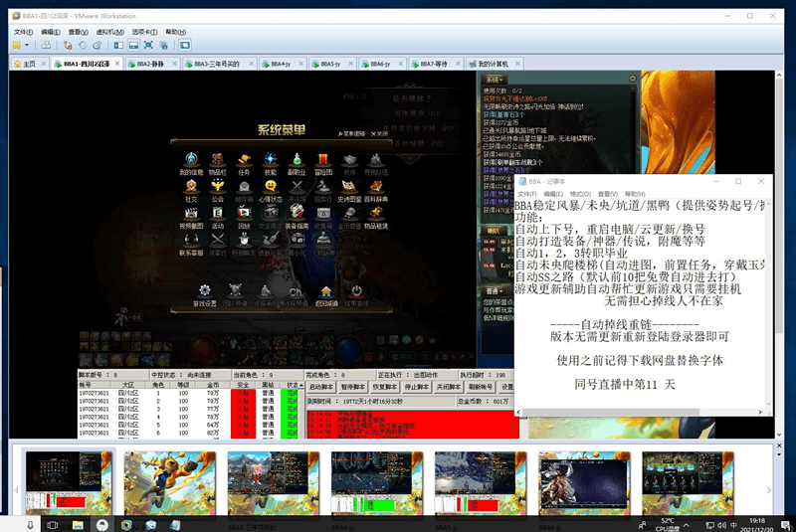The height and width of the screenshot is (532, 796).
Task: Close the 系统菜单 with 关闭
Action: click(379, 134)
